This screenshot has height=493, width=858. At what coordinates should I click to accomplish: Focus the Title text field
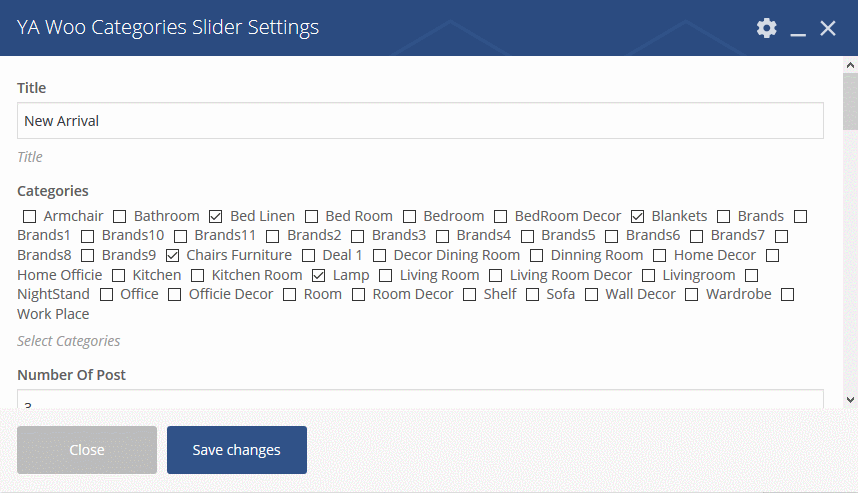[x=420, y=121]
